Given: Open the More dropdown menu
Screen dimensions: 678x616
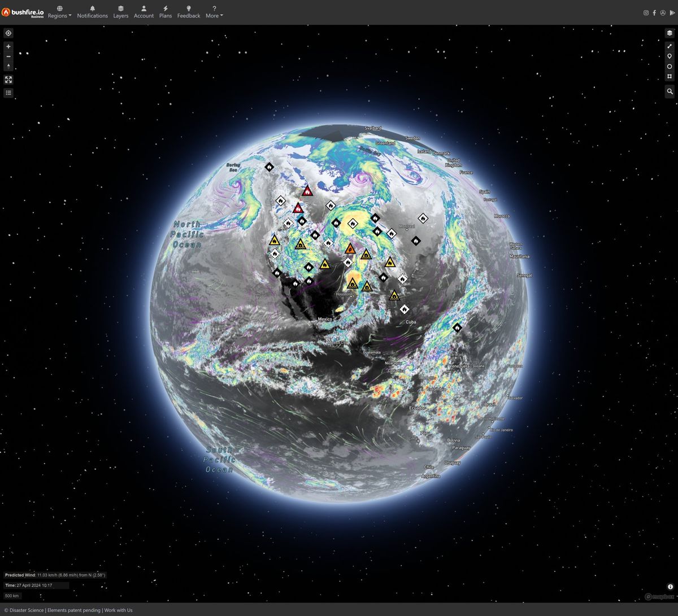Looking at the screenshot, I should pos(214,12).
